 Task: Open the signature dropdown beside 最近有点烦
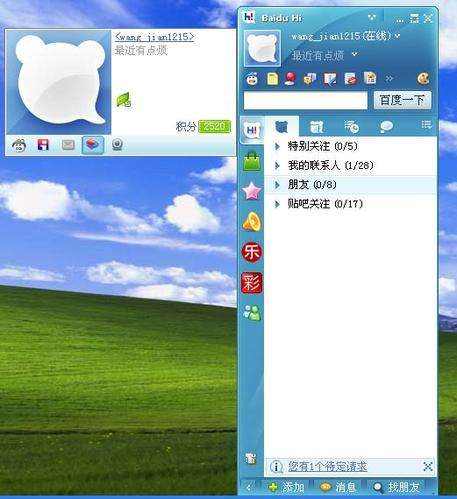click(x=355, y=54)
